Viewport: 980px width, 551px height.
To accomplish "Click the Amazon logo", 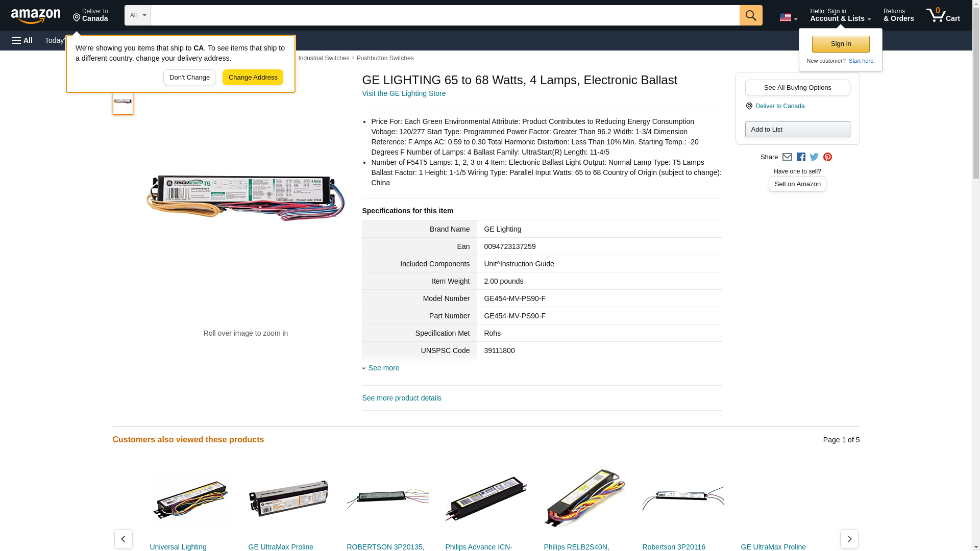I will (36, 16).
